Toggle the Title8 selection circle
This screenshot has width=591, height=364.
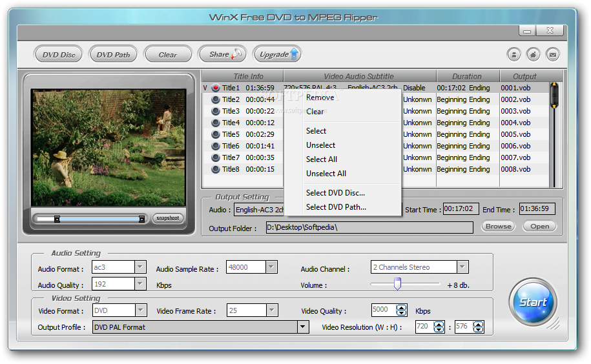(216, 169)
